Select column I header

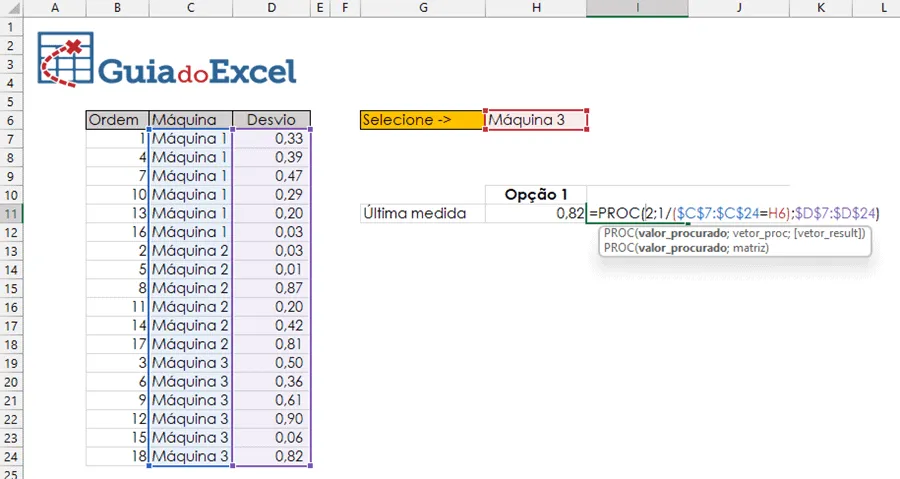[x=637, y=8]
